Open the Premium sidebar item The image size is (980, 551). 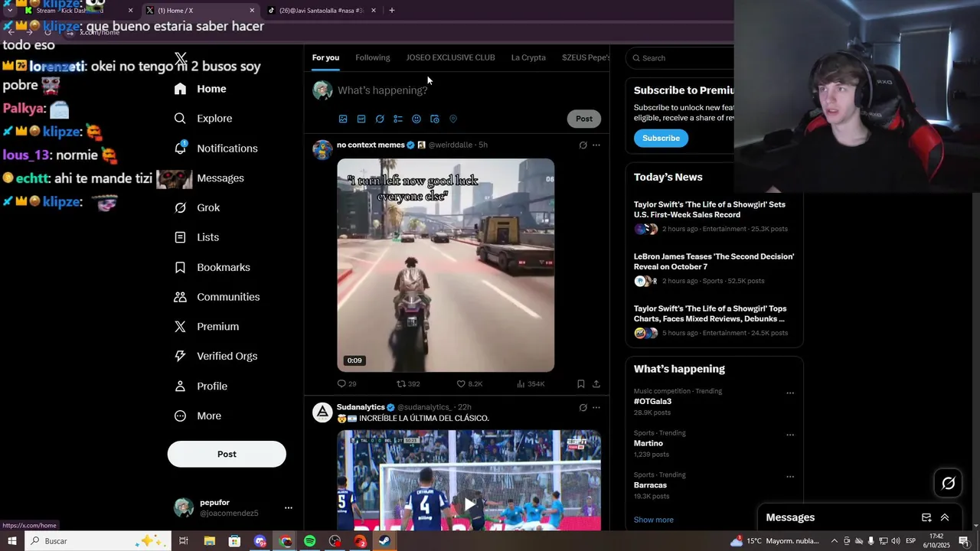(x=207, y=327)
